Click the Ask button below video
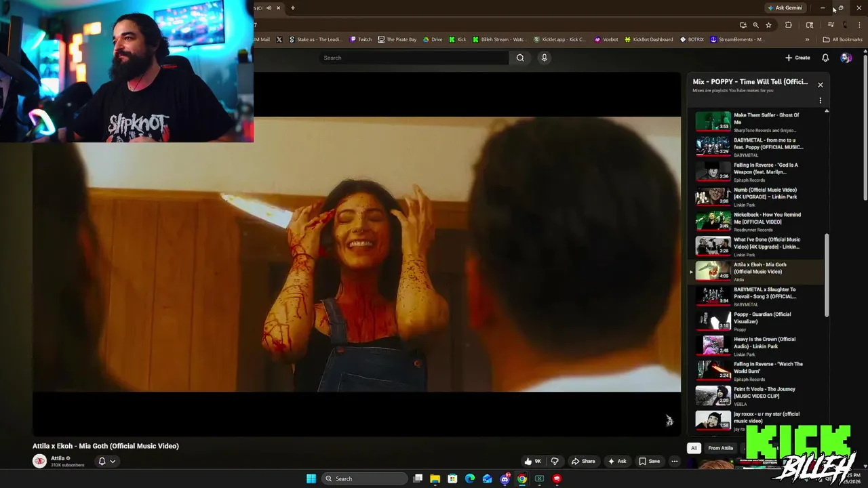 click(616, 462)
